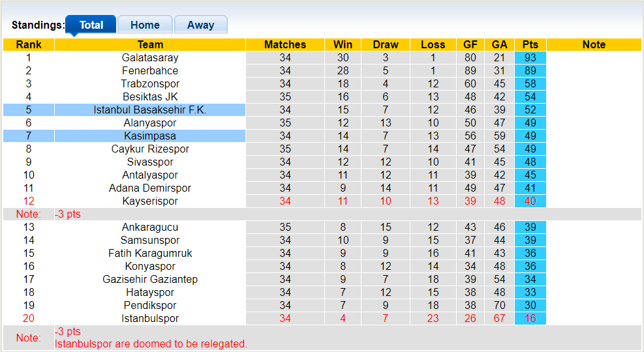Viewport: 644px width, 352px height.
Task: Click Trabzonspor in the team column
Action: (150, 83)
